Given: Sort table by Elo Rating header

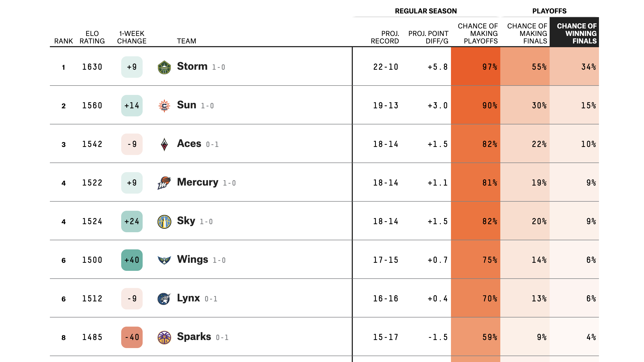Looking at the screenshot, I should [92, 37].
